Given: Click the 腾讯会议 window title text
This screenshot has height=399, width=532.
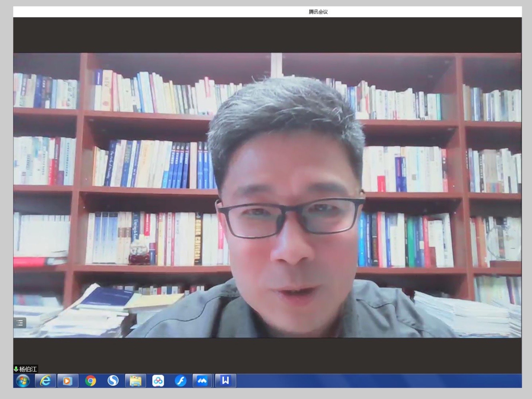Looking at the screenshot, I should pos(318,12).
